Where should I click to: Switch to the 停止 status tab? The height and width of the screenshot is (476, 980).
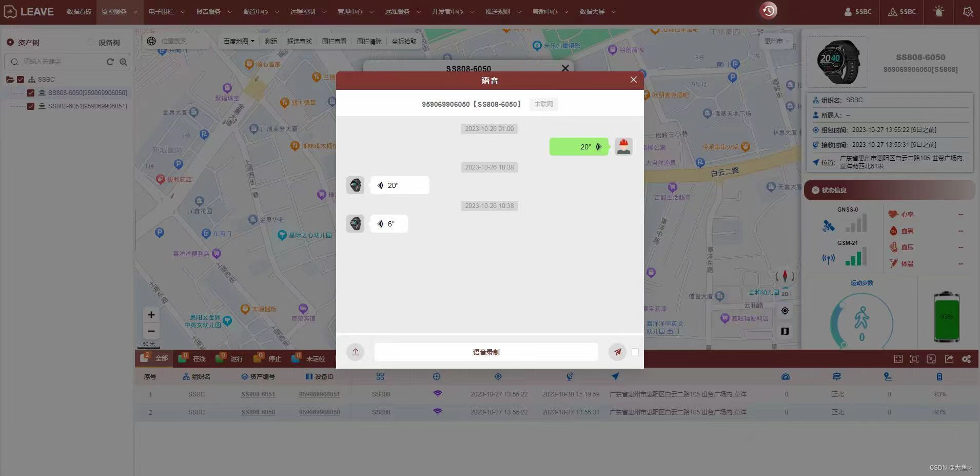pyautogui.click(x=267, y=358)
